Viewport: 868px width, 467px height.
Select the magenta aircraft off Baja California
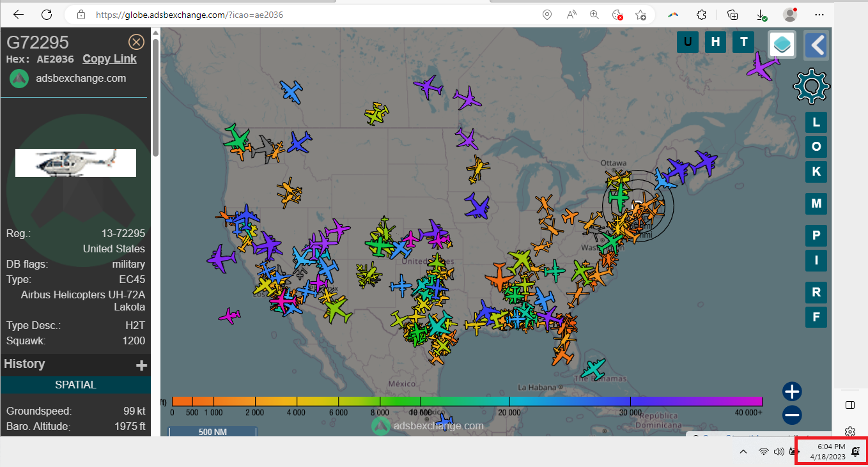(x=229, y=315)
